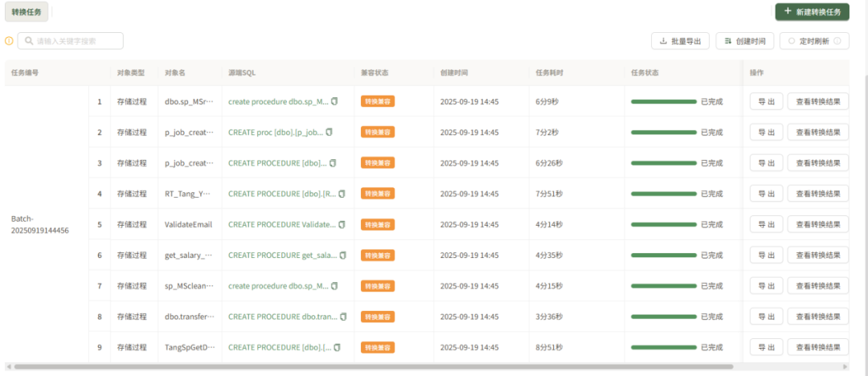868x376 pixels.
Task: Copy source SQL in row 3
Action: (333, 163)
